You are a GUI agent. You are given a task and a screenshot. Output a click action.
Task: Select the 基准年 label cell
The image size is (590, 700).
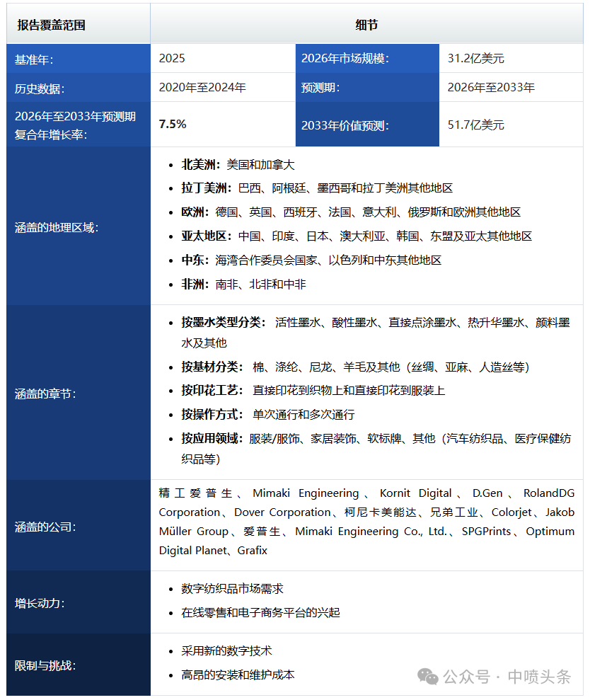point(79,59)
